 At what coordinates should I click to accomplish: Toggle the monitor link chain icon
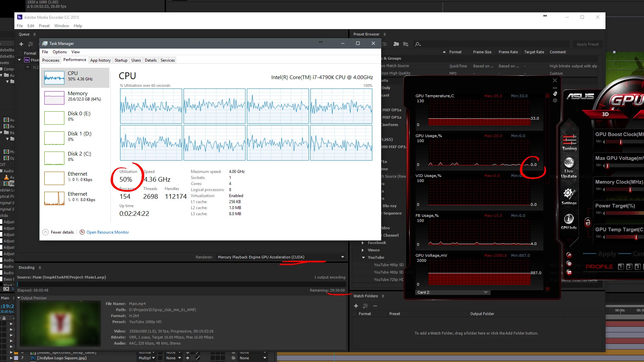point(555,94)
